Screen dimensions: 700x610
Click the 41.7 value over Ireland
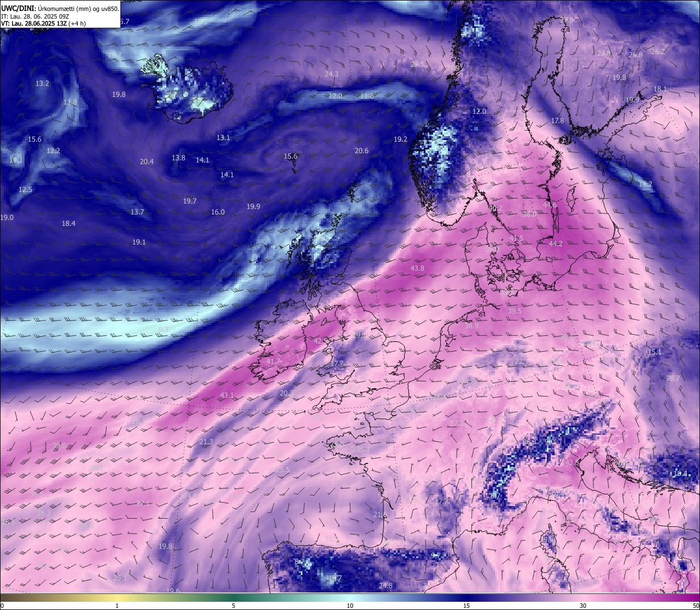[x=273, y=362]
